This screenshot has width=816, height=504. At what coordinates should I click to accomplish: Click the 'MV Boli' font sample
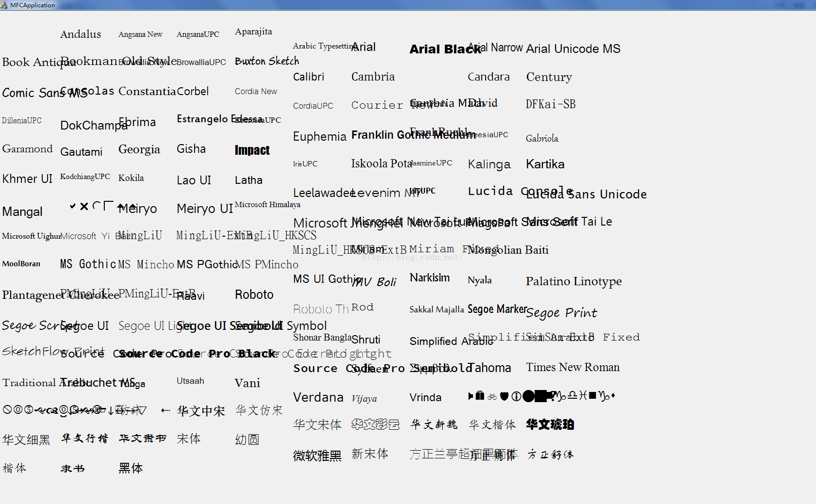374,282
